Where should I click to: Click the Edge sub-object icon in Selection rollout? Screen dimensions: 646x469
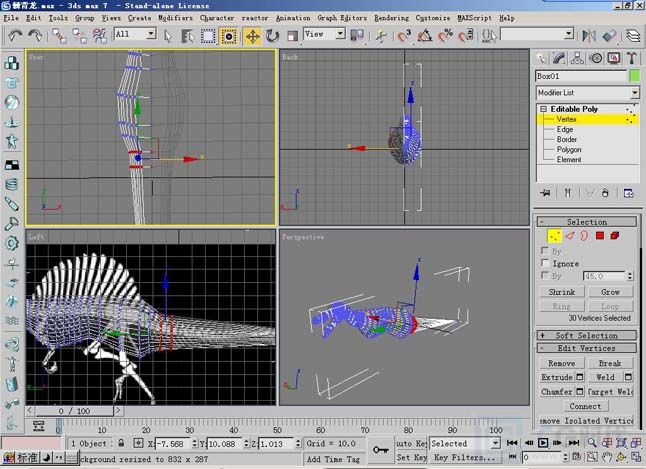569,236
